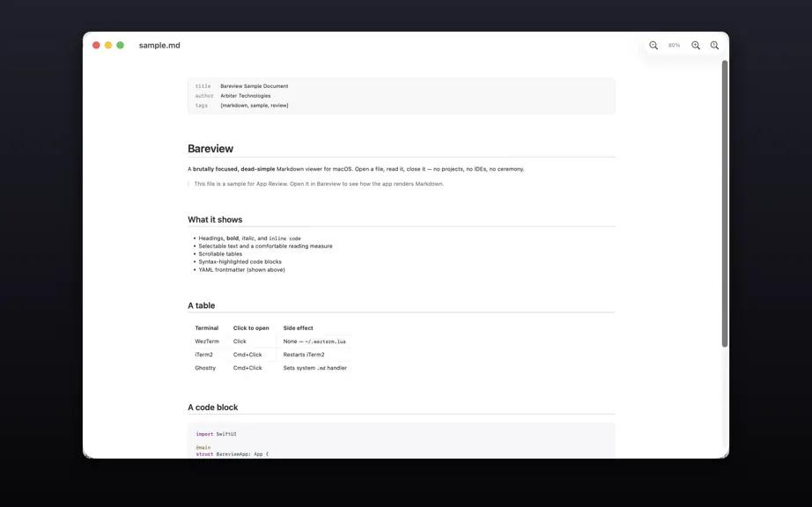Click list item 'YAML frontmatter (shown above)'
The height and width of the screenshot is (507, 812).
(x=241, y=269)
